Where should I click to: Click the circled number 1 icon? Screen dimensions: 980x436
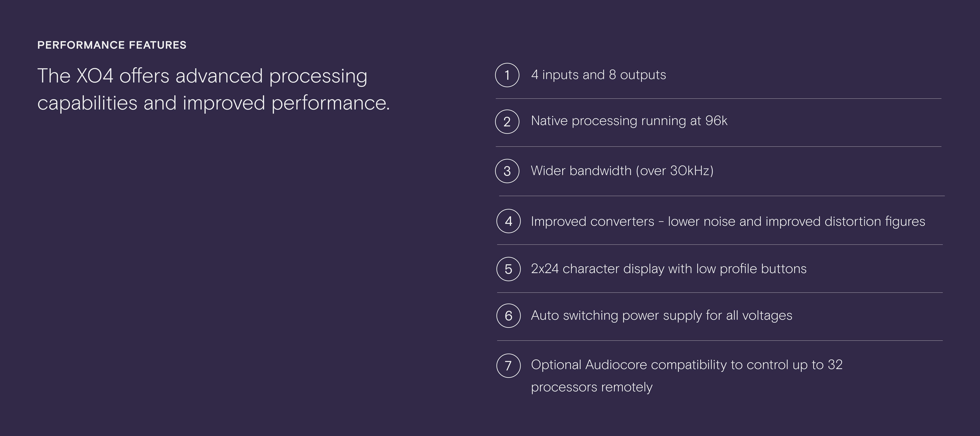pos(507,75)
